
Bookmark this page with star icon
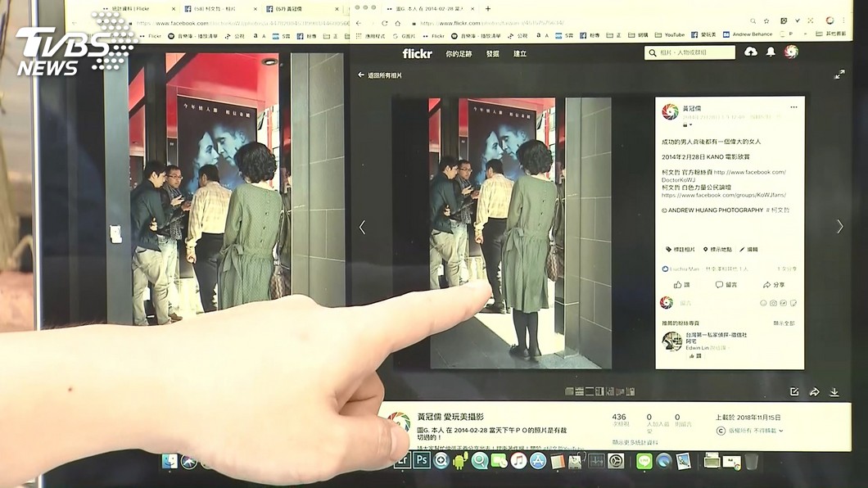tap(766, 21)
